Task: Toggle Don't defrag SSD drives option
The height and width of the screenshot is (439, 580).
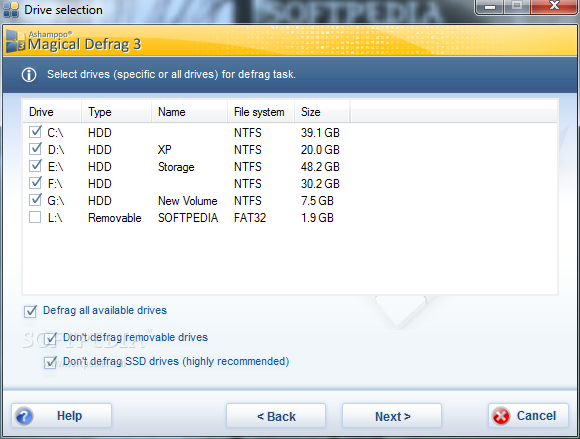Action: tap(50, 362)
